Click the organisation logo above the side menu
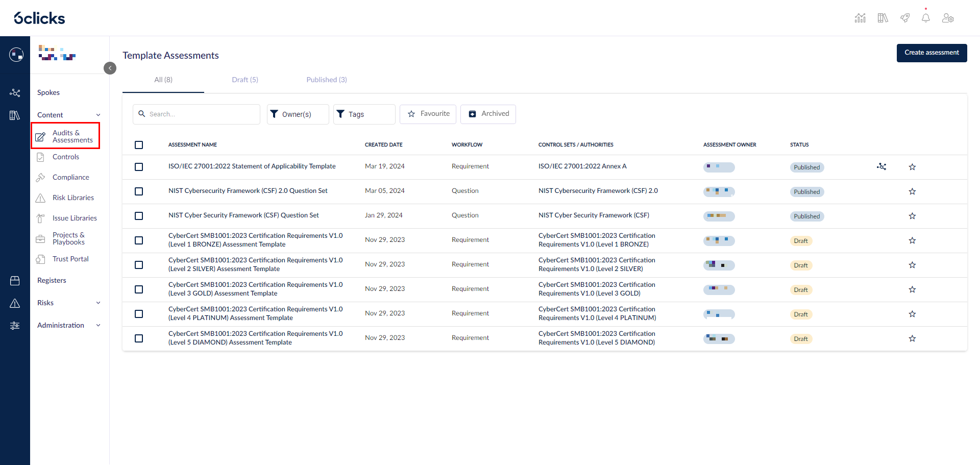980x465 pixels. tap(57, 53)
